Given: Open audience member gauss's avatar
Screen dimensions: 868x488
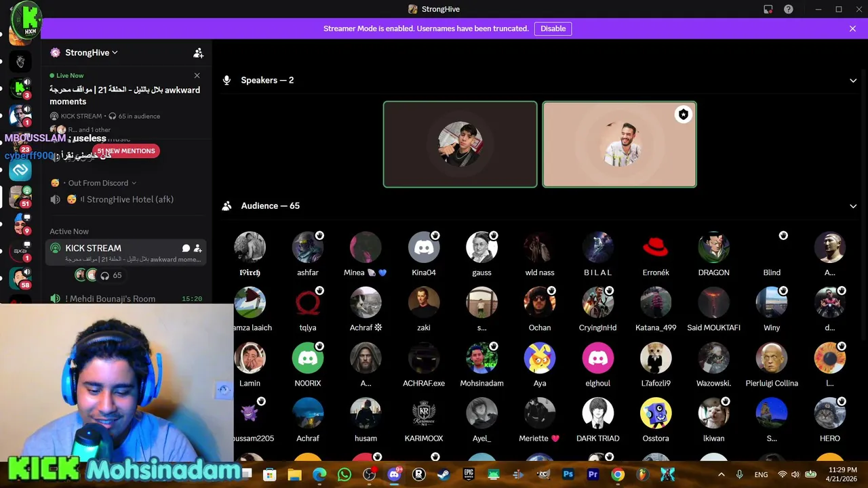Looking at the screenshot, I should click(481, 247).
